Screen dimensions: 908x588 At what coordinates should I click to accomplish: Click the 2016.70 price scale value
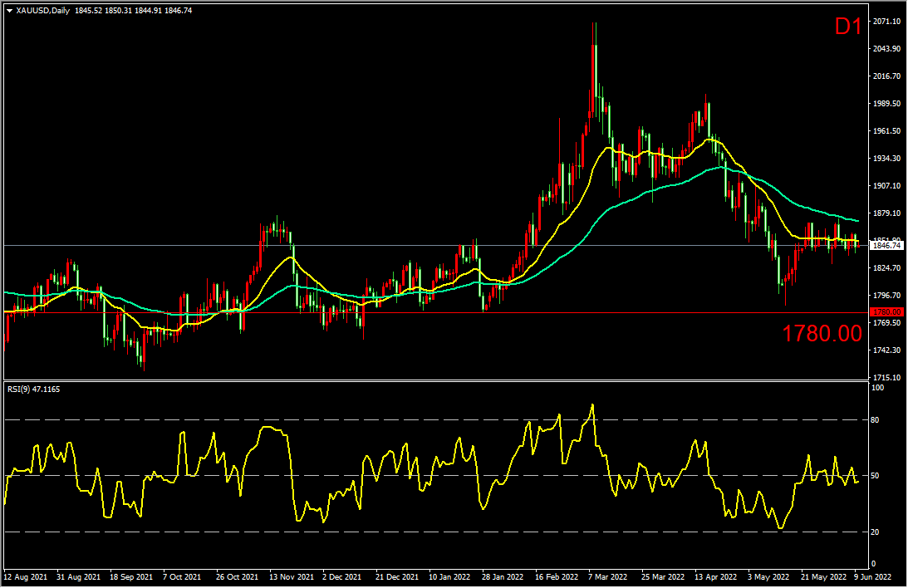click(x=886, y=76)
